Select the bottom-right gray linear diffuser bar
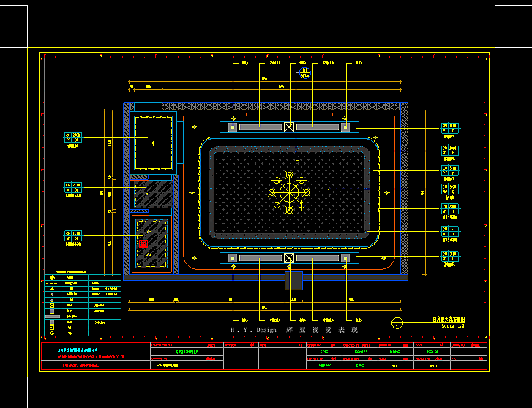This screenshot has width=532, height=408. pyautogui.click(x=318, y=258)
